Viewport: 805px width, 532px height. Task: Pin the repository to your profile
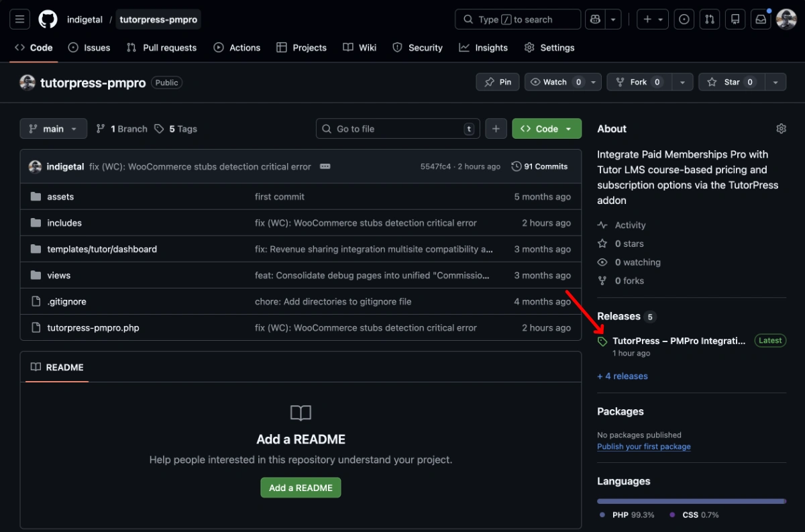[497, 81]
